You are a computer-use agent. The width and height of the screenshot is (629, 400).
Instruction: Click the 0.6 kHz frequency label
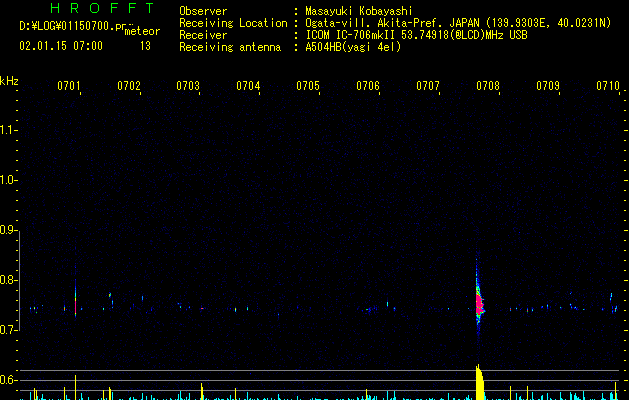(x=8, y=380)
